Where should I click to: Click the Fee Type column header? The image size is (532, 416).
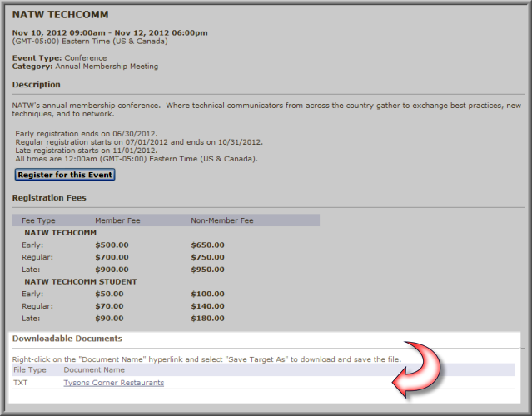click(38, 220)
